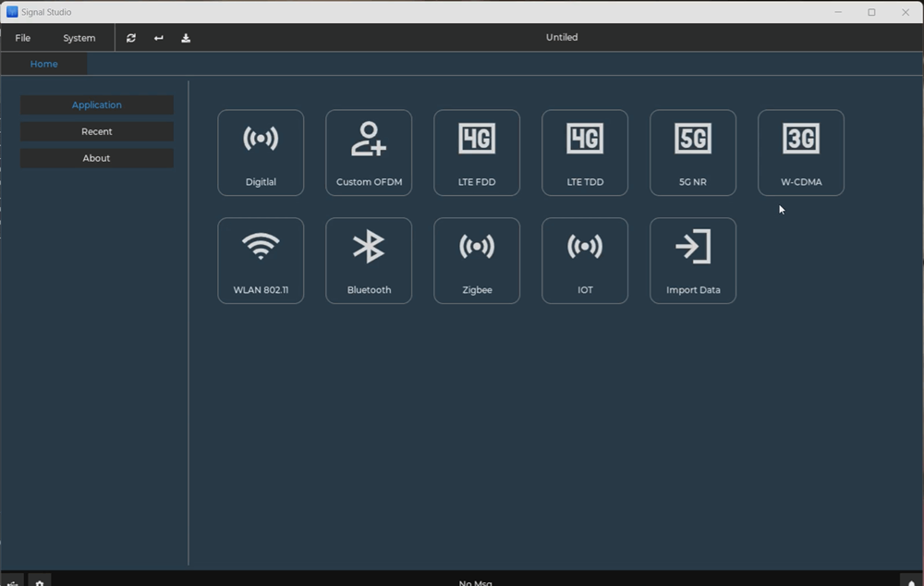924x586 pixels.
Task: Launch the Zigbee application
Action: 477,261
